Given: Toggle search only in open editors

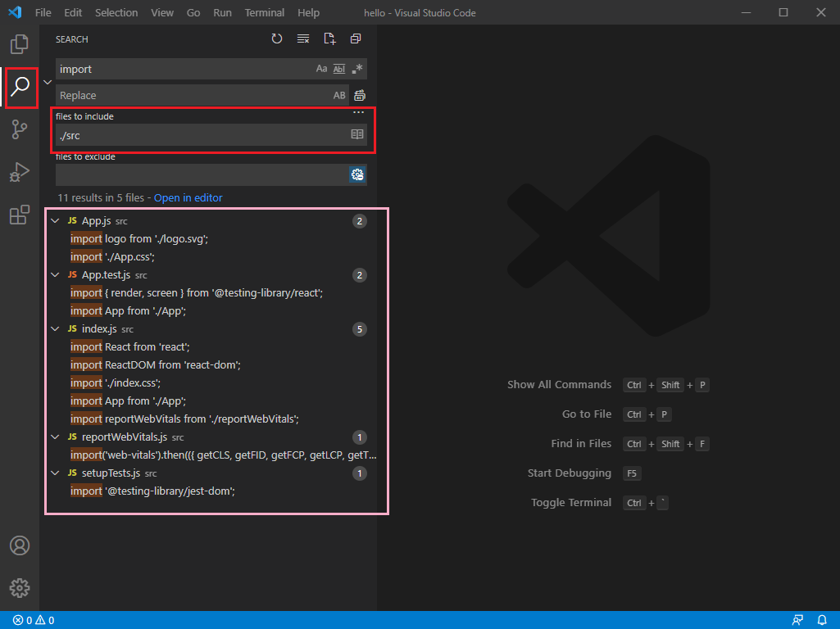Looking at the screenshot, I should (357, 134).
